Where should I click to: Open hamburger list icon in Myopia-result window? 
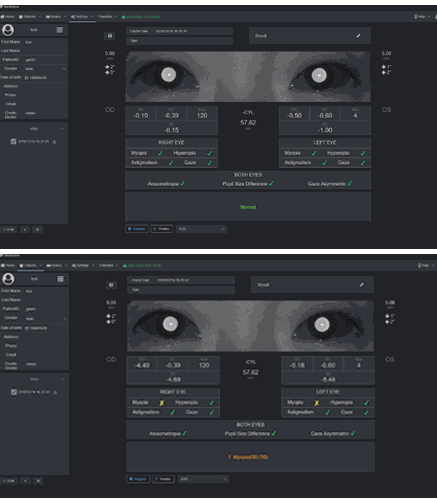(60, 279)
